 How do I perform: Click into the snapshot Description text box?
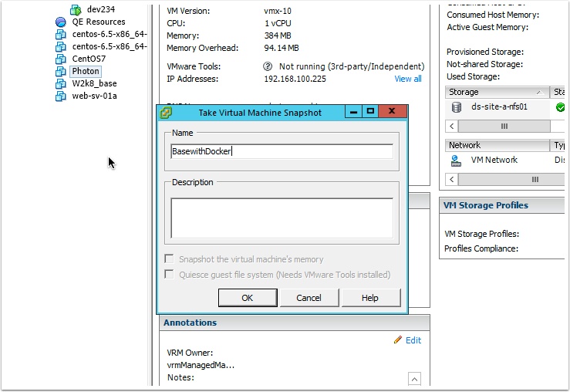(282, 218)
